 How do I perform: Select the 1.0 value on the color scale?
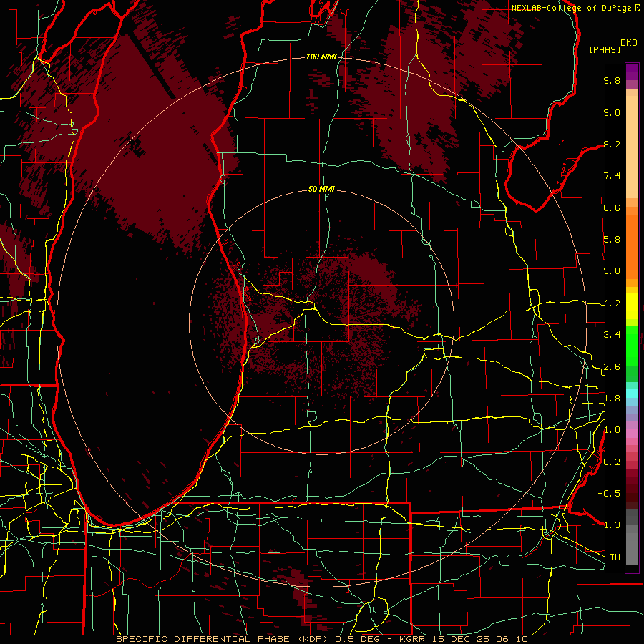coord(612,430)
